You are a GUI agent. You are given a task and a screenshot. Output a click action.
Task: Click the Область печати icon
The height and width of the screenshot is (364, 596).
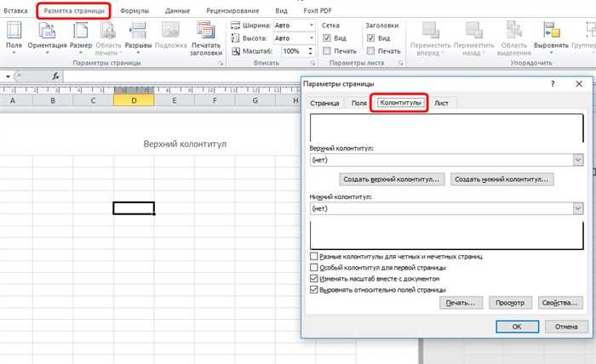[x=108, y=31]
